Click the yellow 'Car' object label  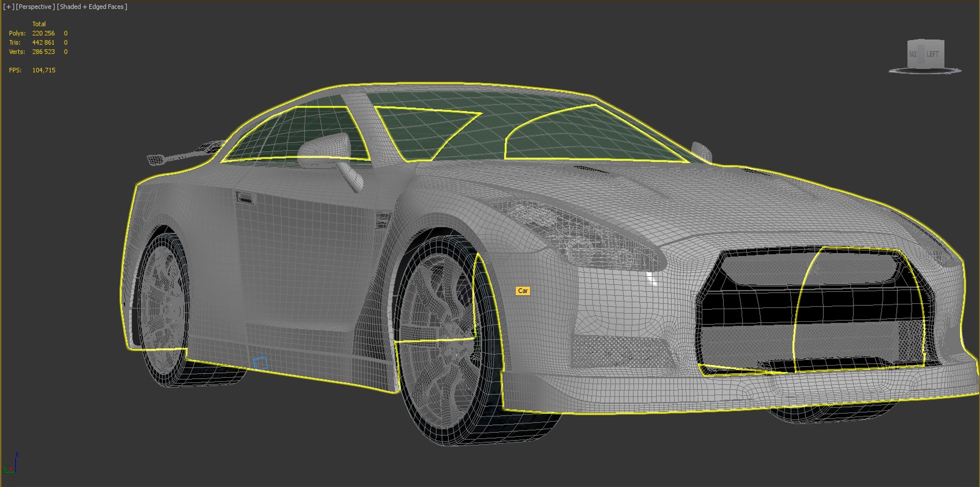click(x=523, y=291)
